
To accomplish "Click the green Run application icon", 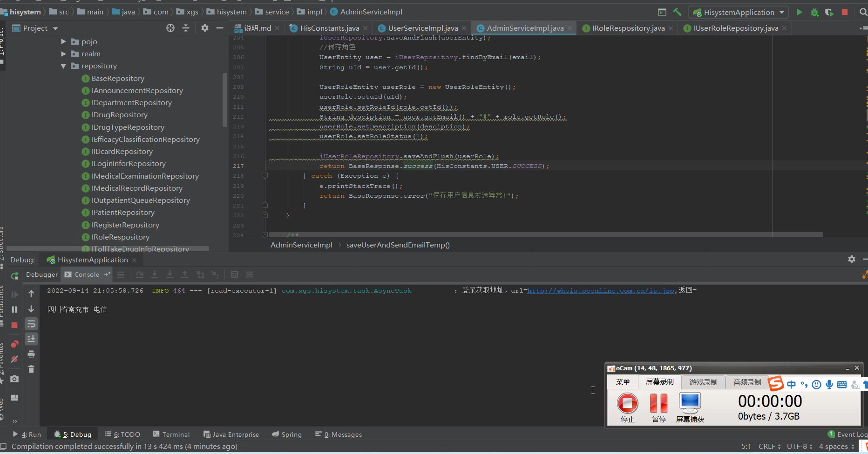I will 799,12.
